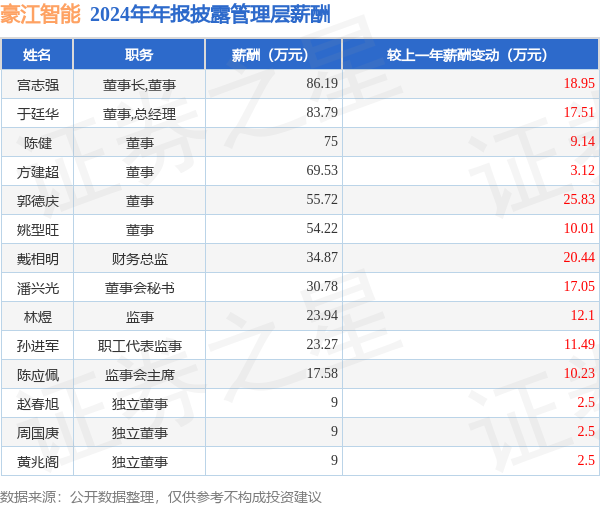
Task: Click the position 监事会主席
Action: [139, 375]
